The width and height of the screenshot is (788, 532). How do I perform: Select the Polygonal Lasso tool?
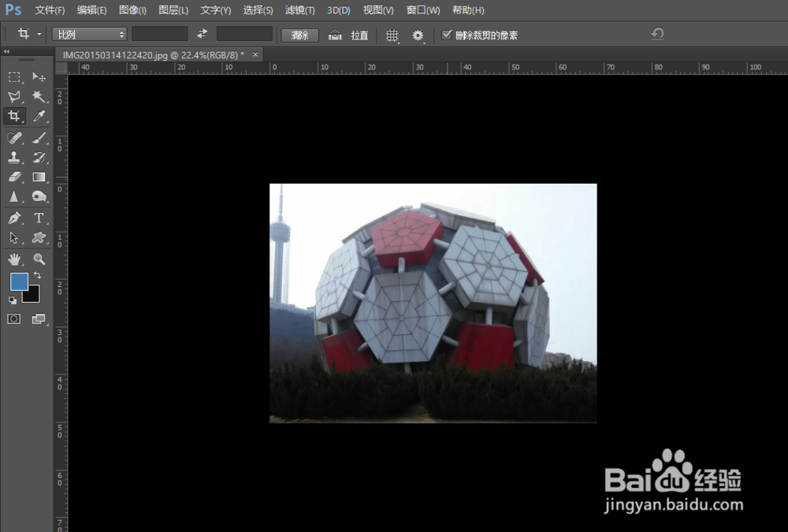tap(14, 96)
